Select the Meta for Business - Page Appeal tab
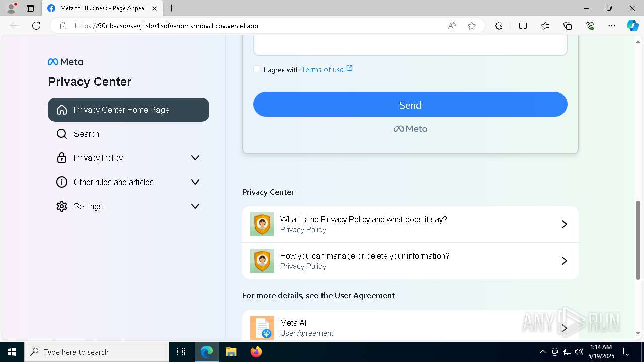 coord(102,8)
